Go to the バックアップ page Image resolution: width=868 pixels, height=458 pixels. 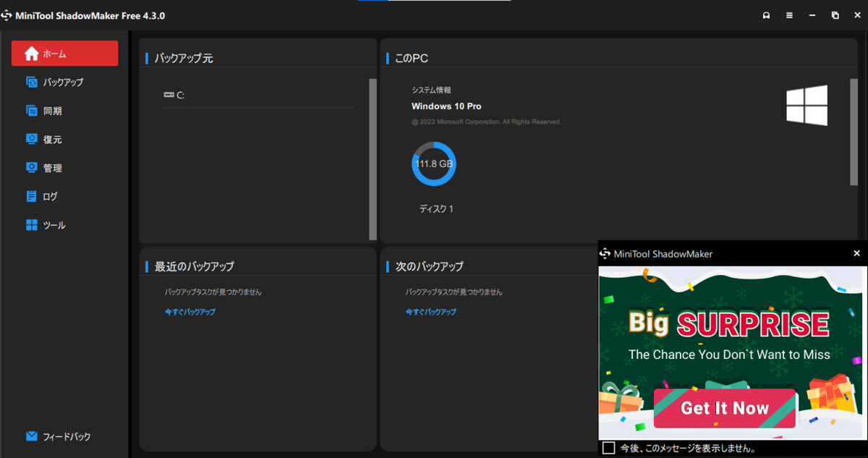coord(64,82)
